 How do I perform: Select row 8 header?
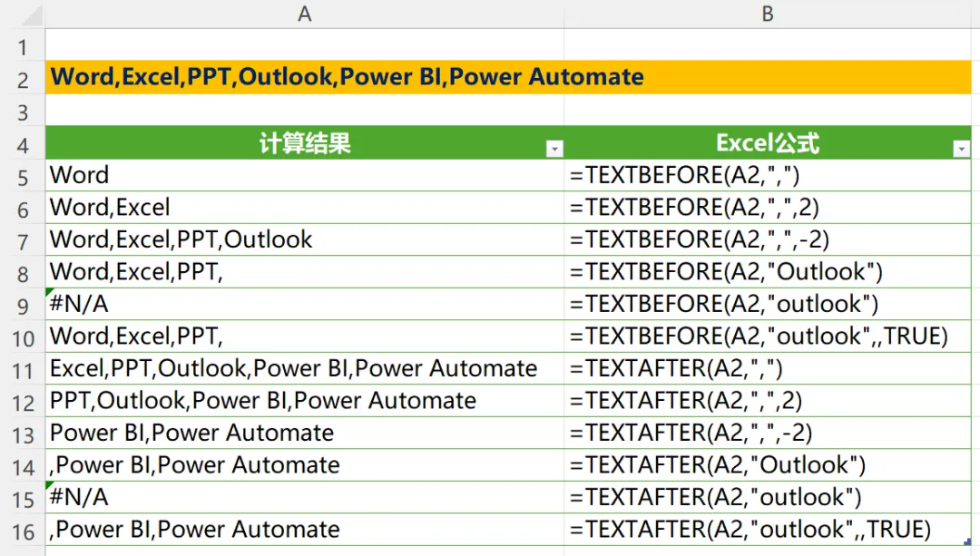click(x=23, y=274)
